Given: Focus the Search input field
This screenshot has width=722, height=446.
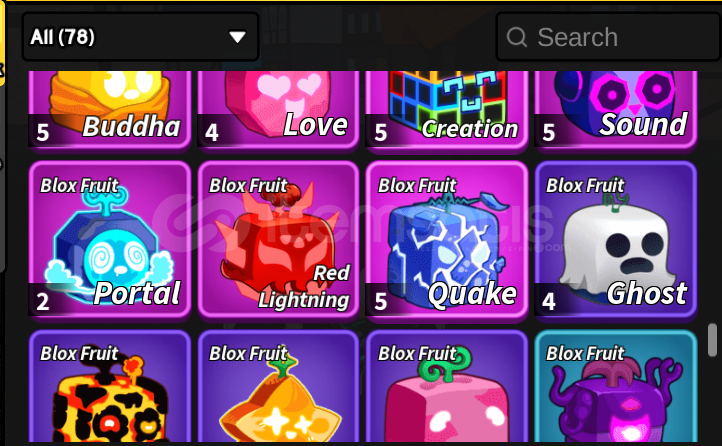Looking at the screenshot, I should point(609,37).
